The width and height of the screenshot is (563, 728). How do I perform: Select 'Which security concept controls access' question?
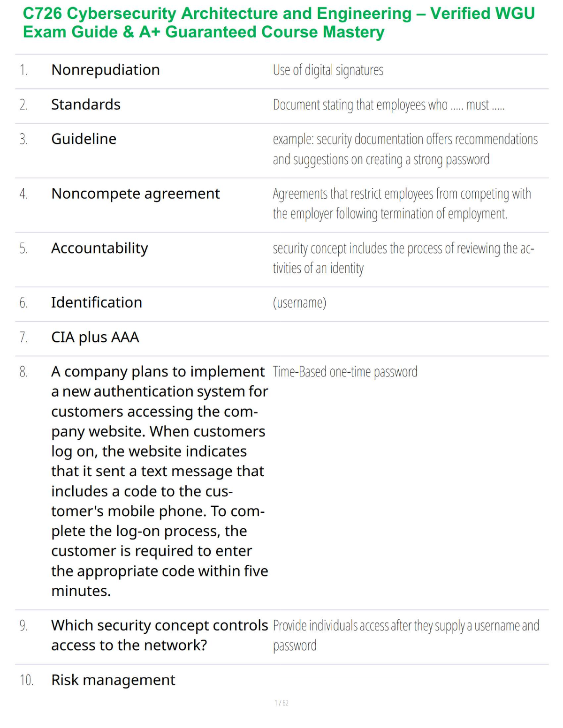click(160, 635)
